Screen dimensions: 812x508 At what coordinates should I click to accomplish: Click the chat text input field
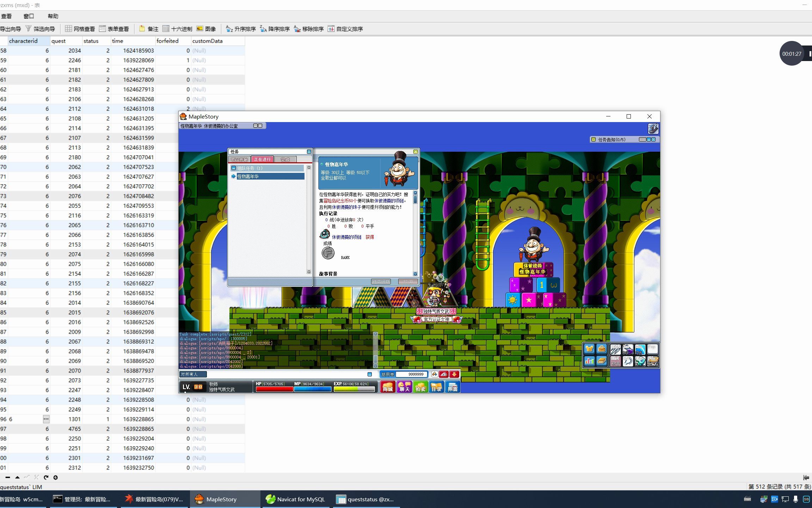point(287,374)
